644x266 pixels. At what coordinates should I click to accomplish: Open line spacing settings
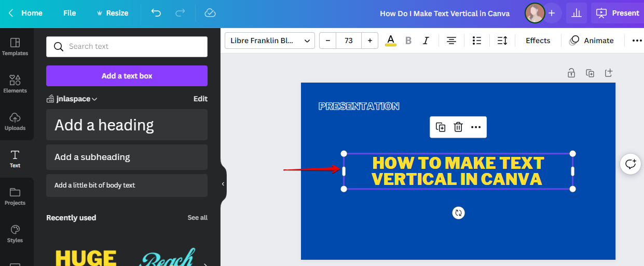click(x=502, y=41)
